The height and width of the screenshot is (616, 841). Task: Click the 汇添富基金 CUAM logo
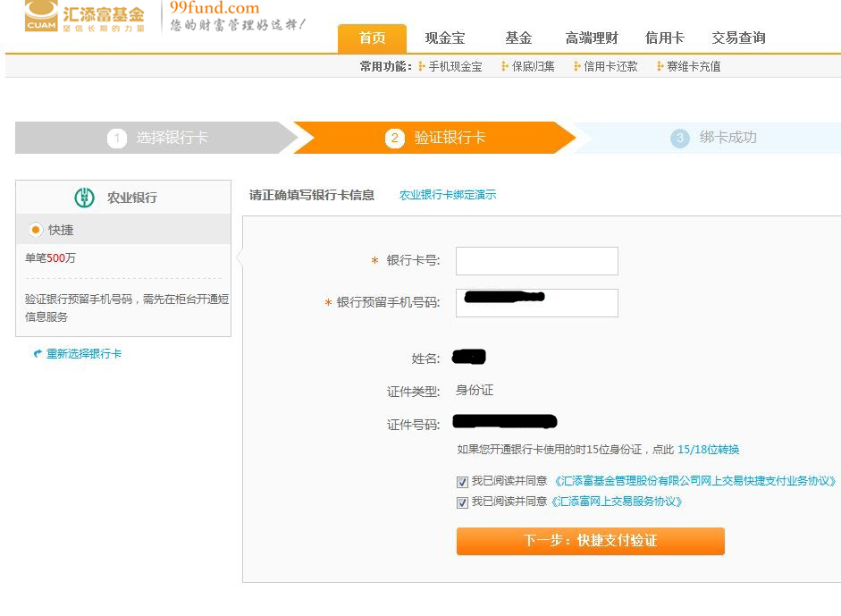[84, 16]
